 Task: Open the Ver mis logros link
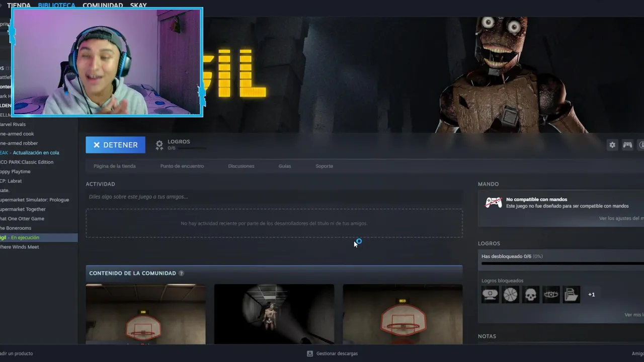pyautogui.click(x=634, y=315)
